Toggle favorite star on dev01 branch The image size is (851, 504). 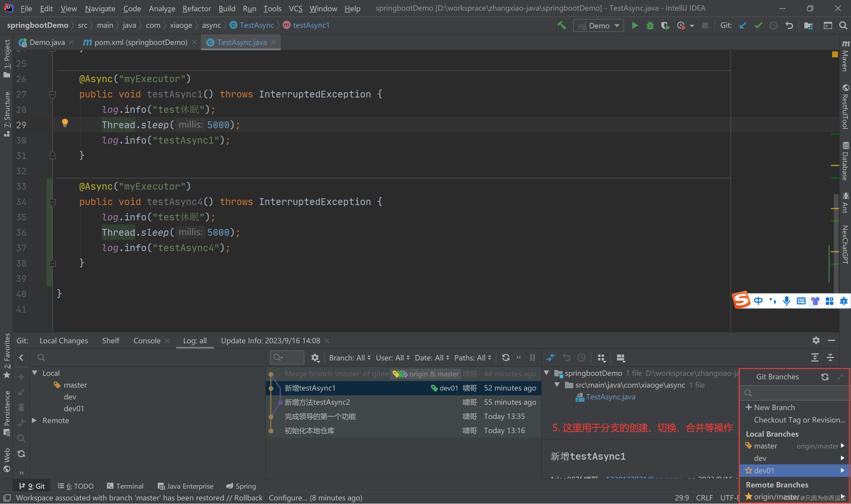click(x=748, y=470)
